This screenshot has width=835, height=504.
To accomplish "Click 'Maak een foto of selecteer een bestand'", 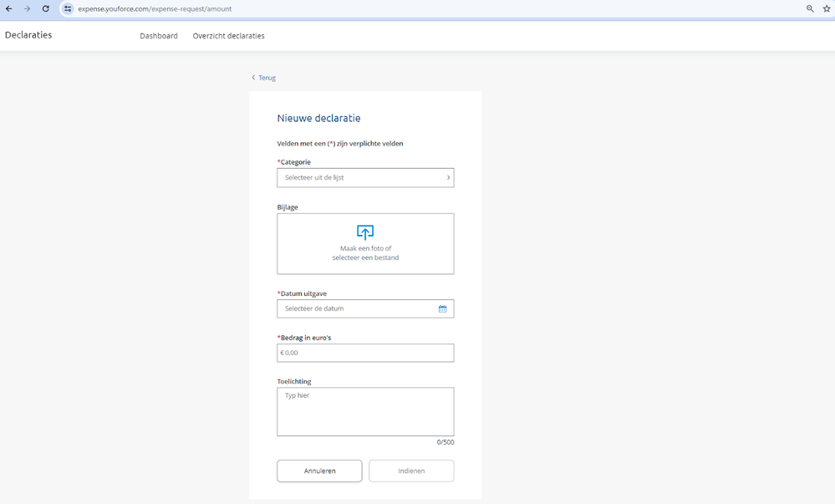I will tap(365, 253).
